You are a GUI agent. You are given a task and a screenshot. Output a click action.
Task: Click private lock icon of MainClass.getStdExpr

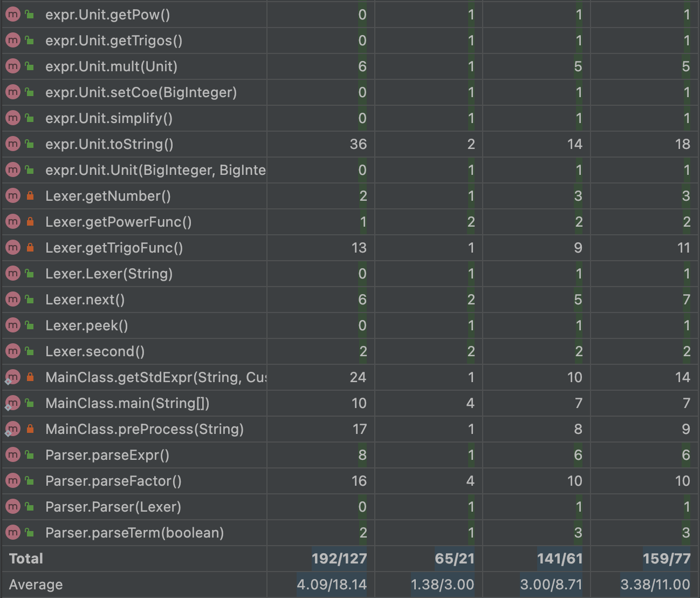tap(30, 377)
